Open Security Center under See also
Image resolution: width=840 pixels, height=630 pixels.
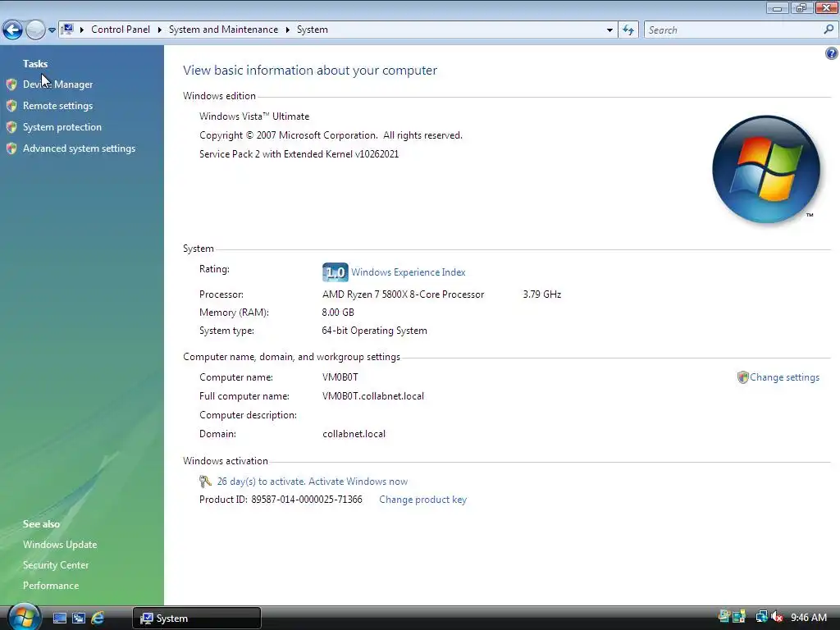[x=56, y=564]
